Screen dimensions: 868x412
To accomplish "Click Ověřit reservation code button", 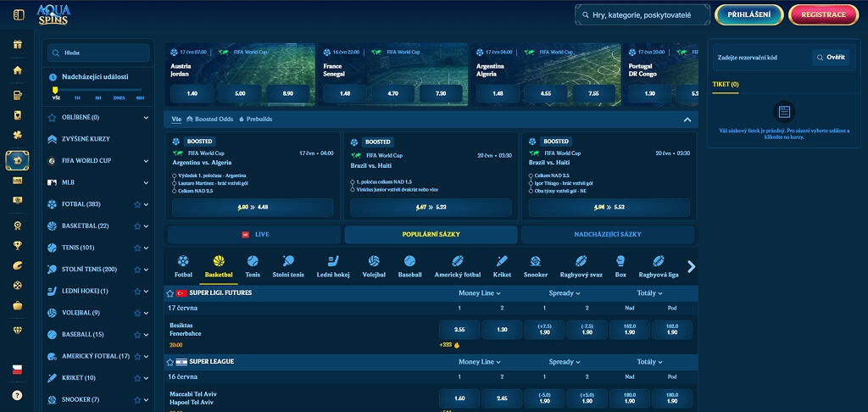I will pos(831,57).
